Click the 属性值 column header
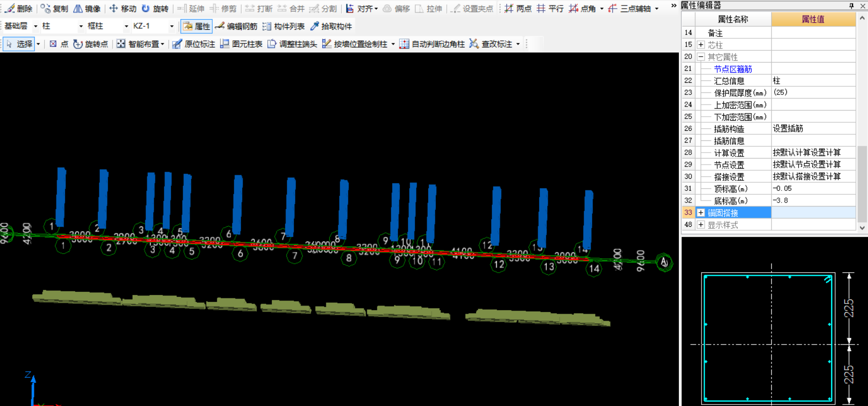 click(x=813, y=19)
